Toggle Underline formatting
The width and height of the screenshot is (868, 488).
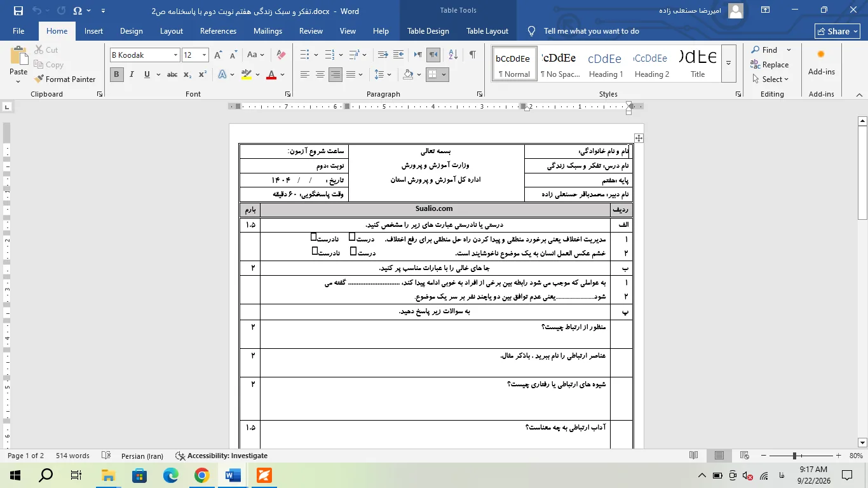[147, 75]
